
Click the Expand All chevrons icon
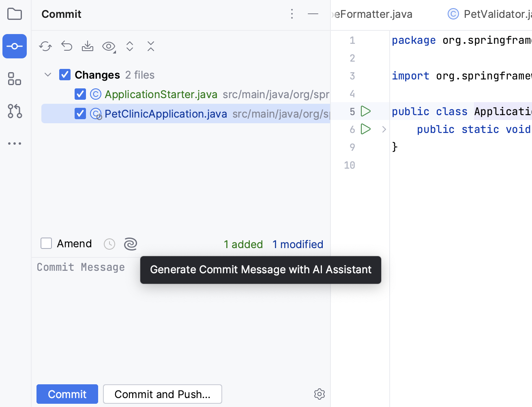(x=129, y=46)
